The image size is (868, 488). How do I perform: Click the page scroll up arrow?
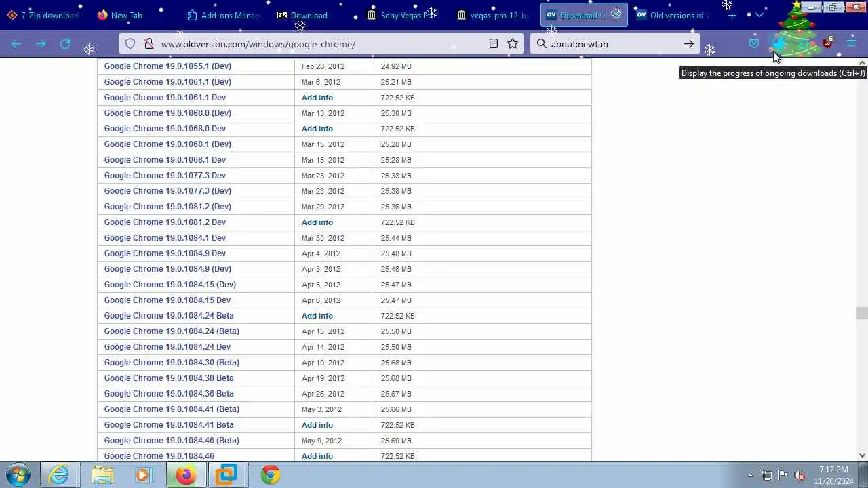click(x=862, y=63)
